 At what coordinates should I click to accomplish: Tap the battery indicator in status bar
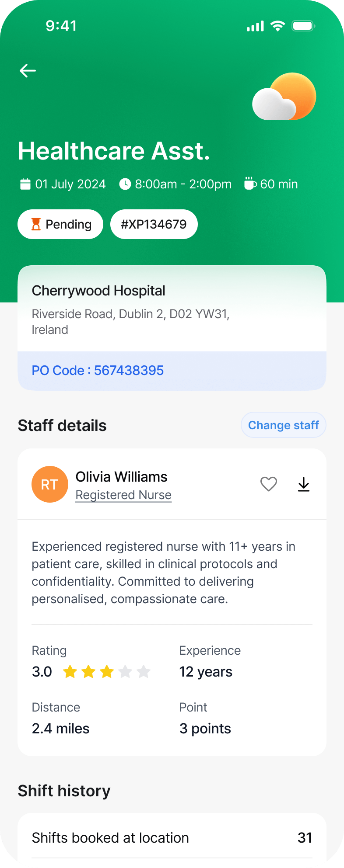pyautogui.click(x=303, y=26)
